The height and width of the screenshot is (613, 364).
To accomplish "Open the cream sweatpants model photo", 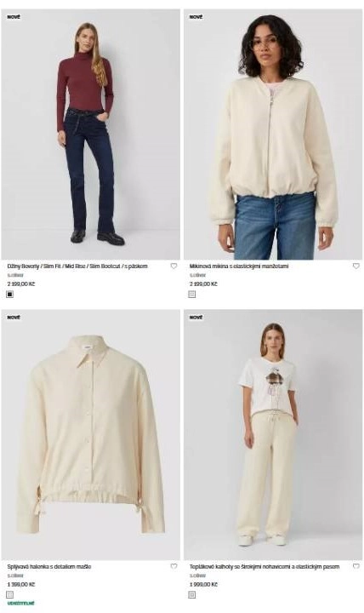I will coord(273,435).
